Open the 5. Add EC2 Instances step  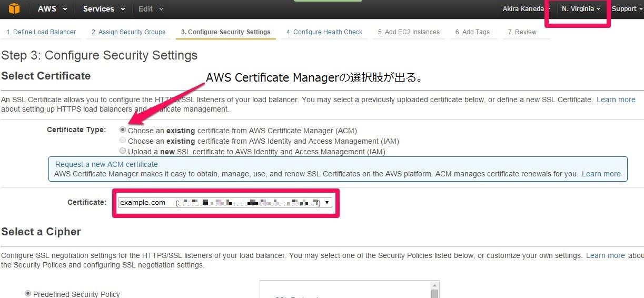click(409, 32)
